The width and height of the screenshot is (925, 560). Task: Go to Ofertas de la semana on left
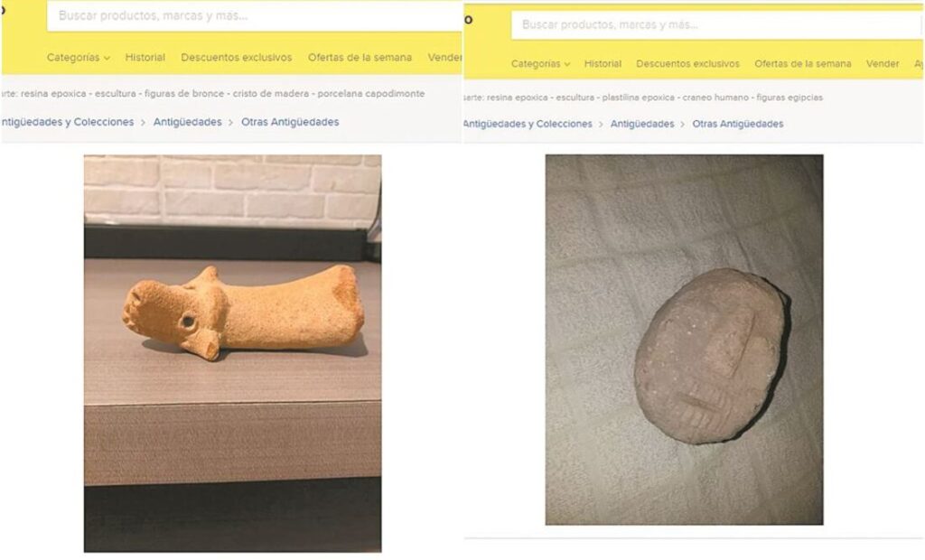point(360,57)
